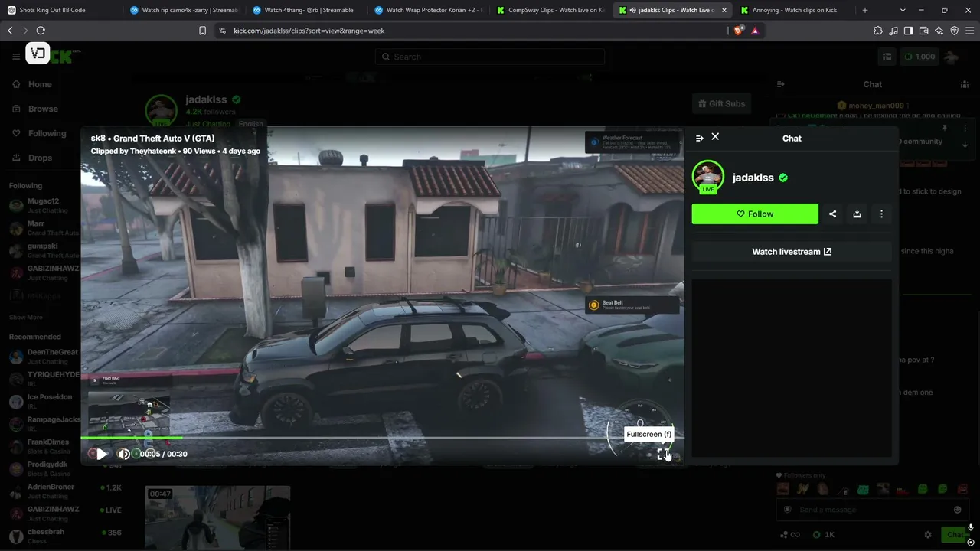Open Brave Shields lion icon
The height and width of the screenshot is (551, 980).
click(738, 31)
